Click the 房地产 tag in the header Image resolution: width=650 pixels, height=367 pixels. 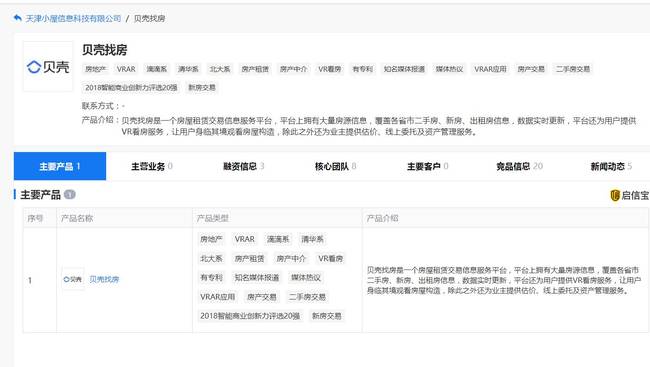[95, 69]
